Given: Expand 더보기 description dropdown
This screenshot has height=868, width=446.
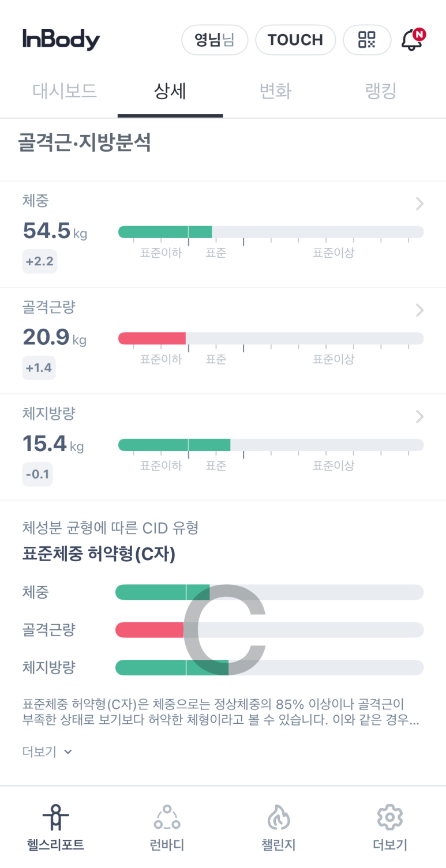Looking at the screenshot, I should [x=47, y=751].
